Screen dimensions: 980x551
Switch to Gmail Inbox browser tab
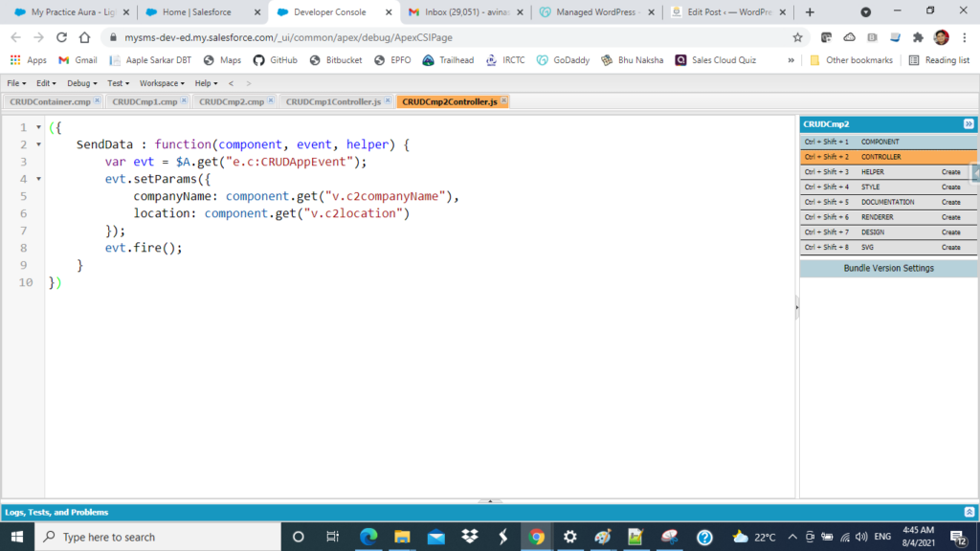point(466,11)
